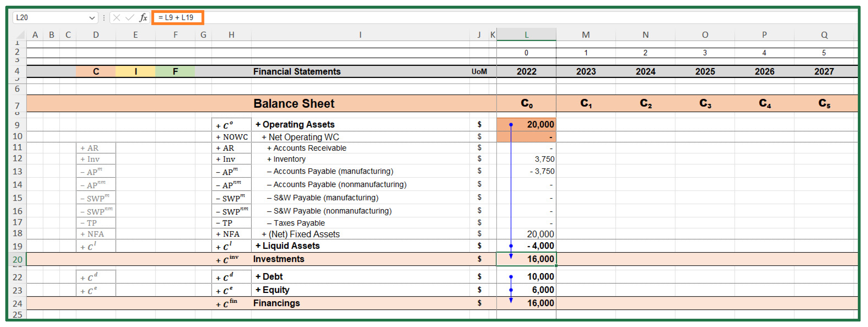Click the 2023 year header cell

click(x=586, y=72)
